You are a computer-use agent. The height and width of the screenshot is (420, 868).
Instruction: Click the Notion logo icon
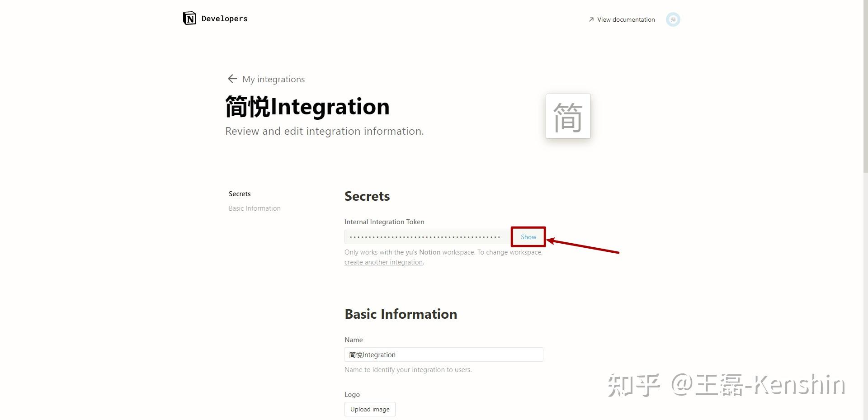pos(189,19)
